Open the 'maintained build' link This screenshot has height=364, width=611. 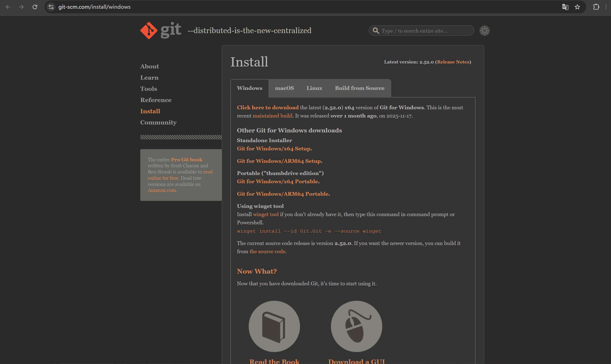(272, 116)
